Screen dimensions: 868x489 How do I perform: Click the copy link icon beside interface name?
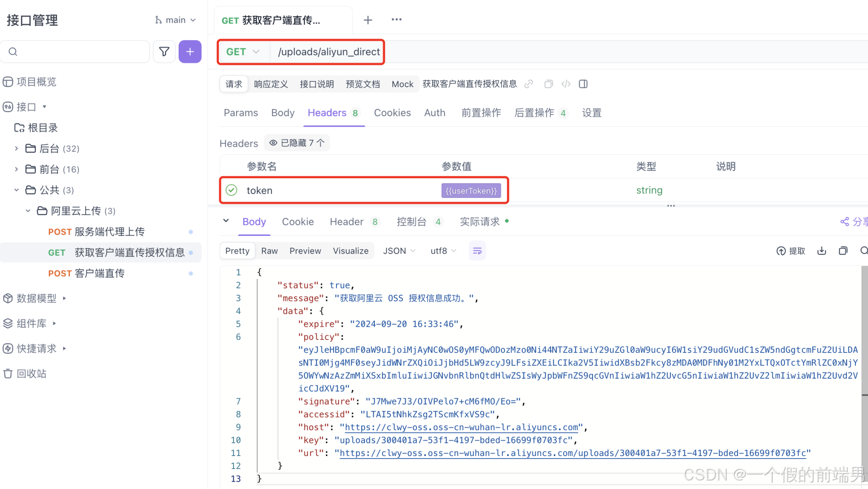[528, 84]
